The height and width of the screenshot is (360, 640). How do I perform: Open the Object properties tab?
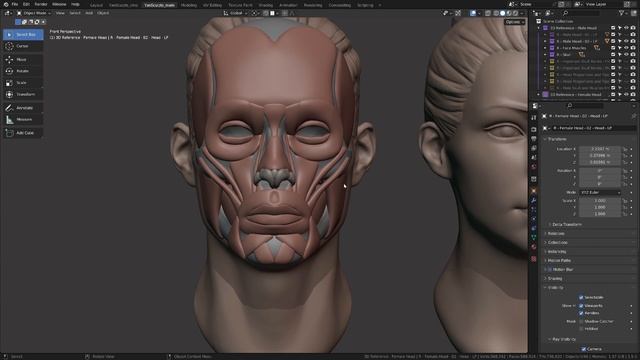click(533, 191)
